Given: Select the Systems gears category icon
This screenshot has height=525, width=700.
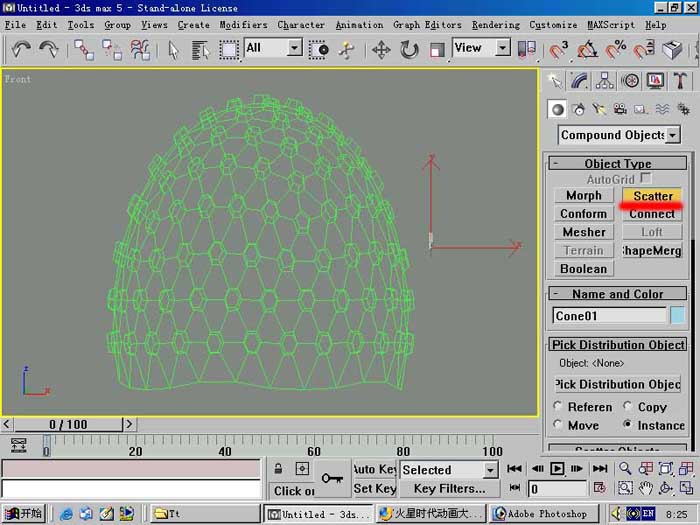Looking at the screenshot, I should pyautogui.click(x=683, y=109).
